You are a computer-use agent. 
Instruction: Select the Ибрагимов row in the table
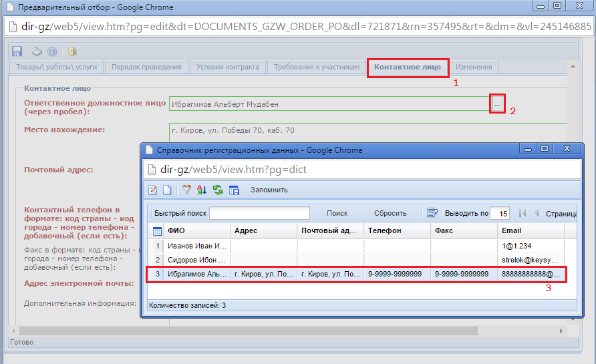tap(357, 274)
